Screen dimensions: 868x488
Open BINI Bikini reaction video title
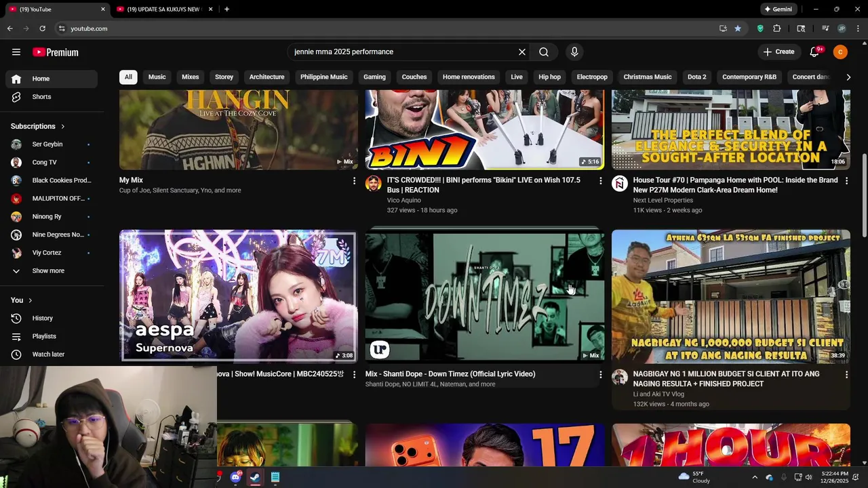click(x=484, y=185)
